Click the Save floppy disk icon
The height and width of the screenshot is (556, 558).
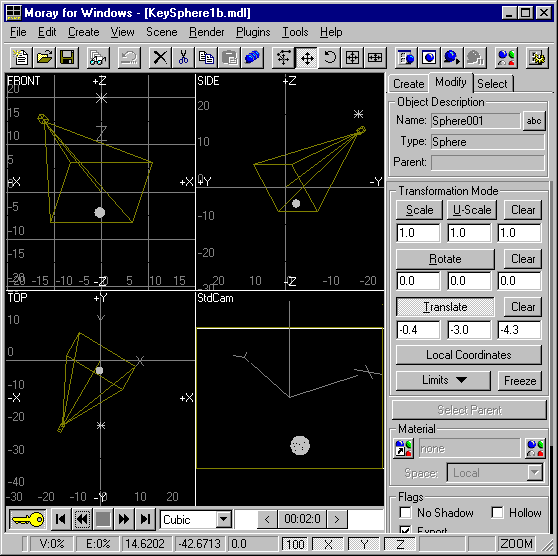click(67, 57)
